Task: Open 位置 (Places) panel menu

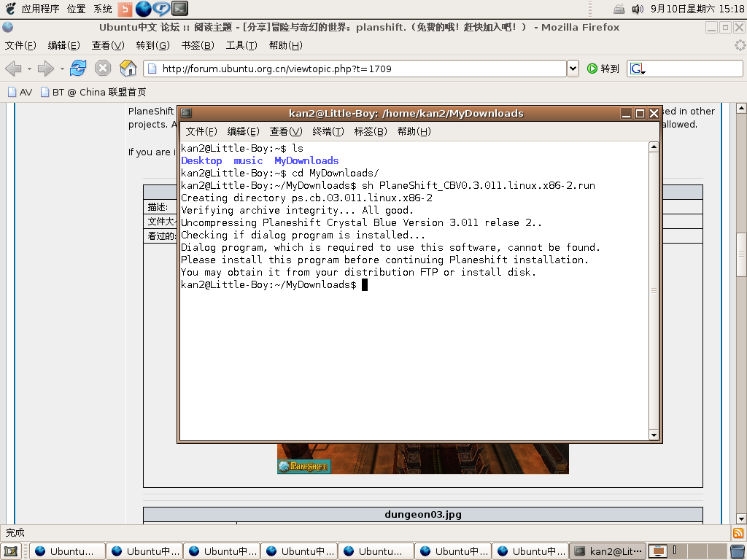Action: click(76, 9)
